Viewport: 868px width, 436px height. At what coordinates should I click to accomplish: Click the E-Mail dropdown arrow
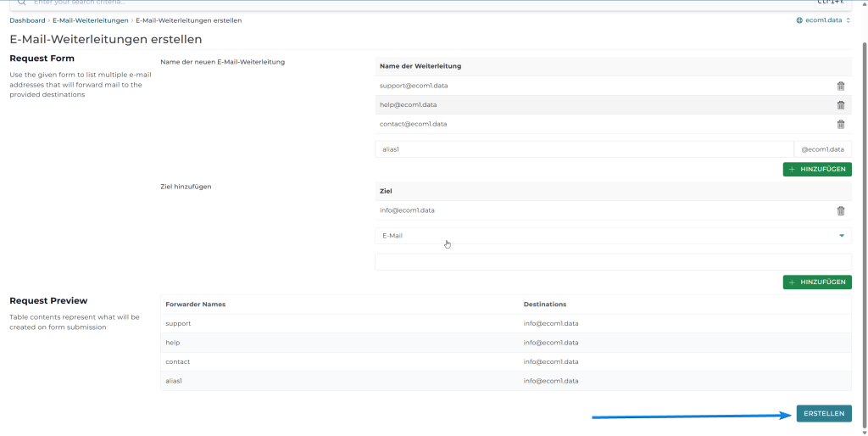(x=841, y=236)
